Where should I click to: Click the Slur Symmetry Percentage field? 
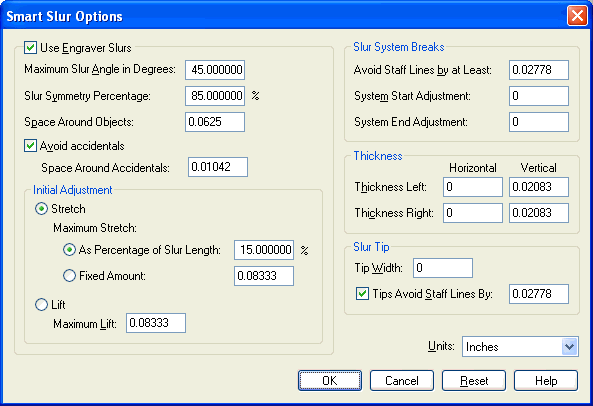pyautogui.click(x=215, y=96)
